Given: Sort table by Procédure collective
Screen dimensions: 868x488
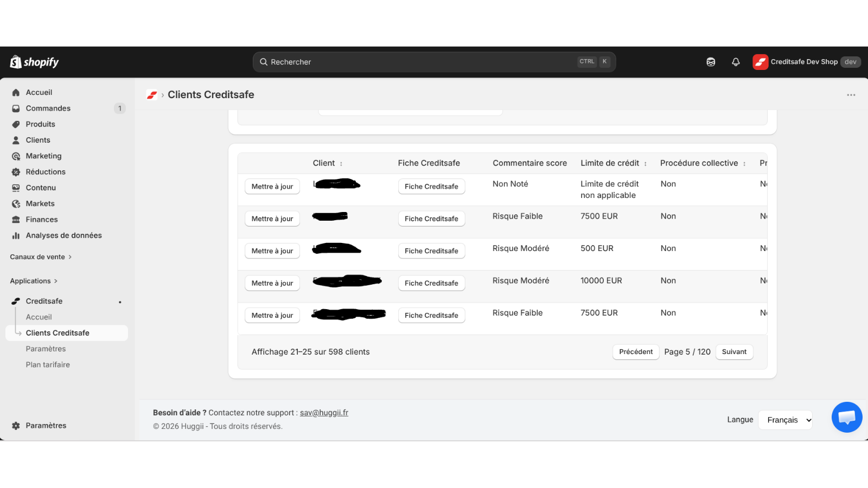Looking at the screenshot, I should point(744,164).
